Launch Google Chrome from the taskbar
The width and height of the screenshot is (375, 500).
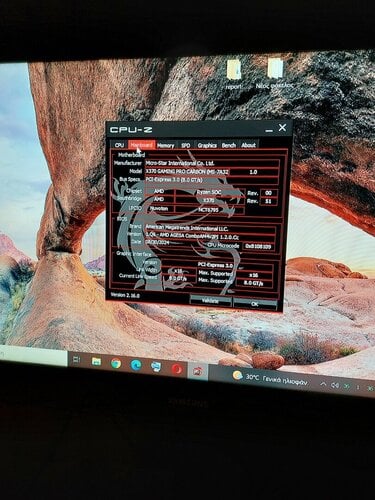click(116, 363)
